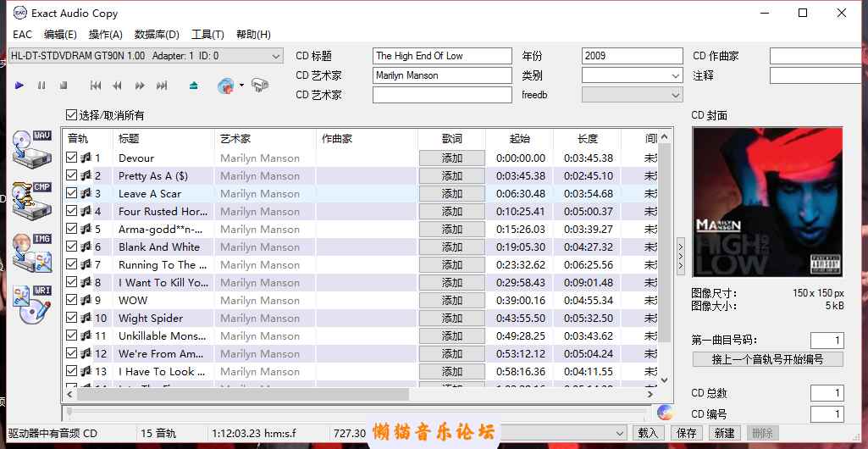Eject the CD tray

[x=193, y=86]
